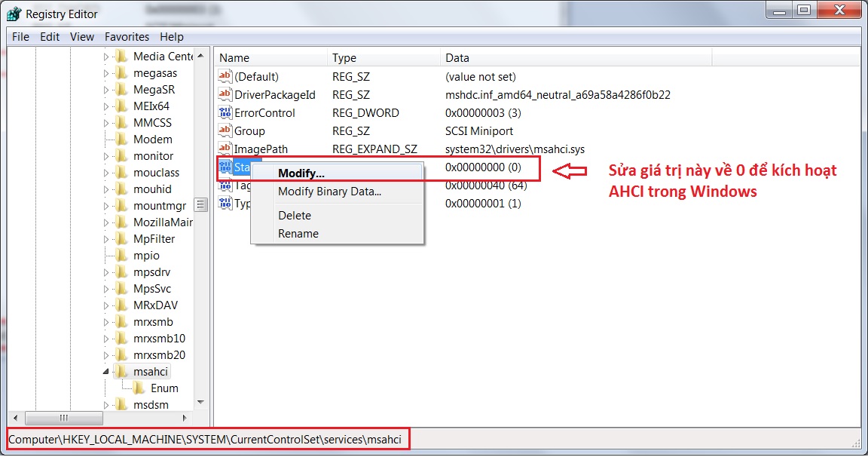The width and height of the screenshot is (868, 457).
Task: Sort values by the Type column header
Action: 384,57
